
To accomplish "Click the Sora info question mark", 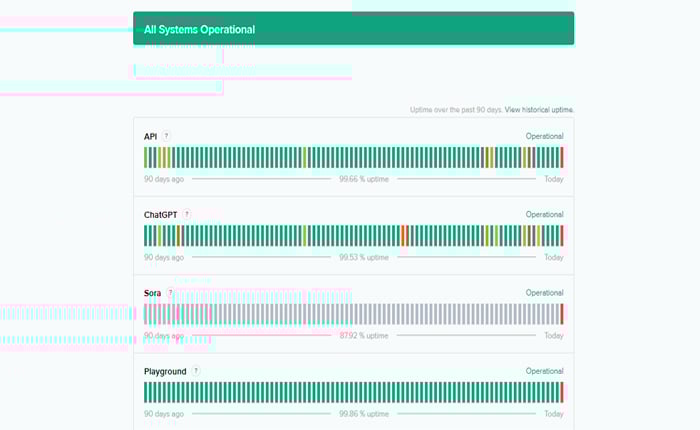I will point(170,293).
